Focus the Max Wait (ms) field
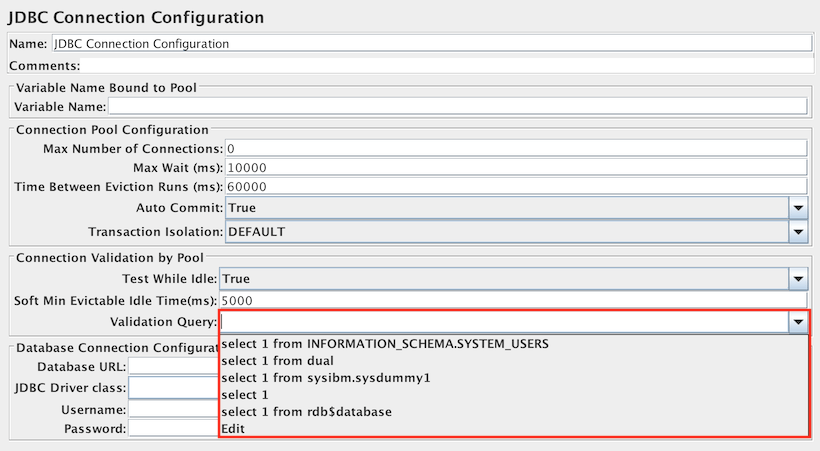 coord(515,167)
